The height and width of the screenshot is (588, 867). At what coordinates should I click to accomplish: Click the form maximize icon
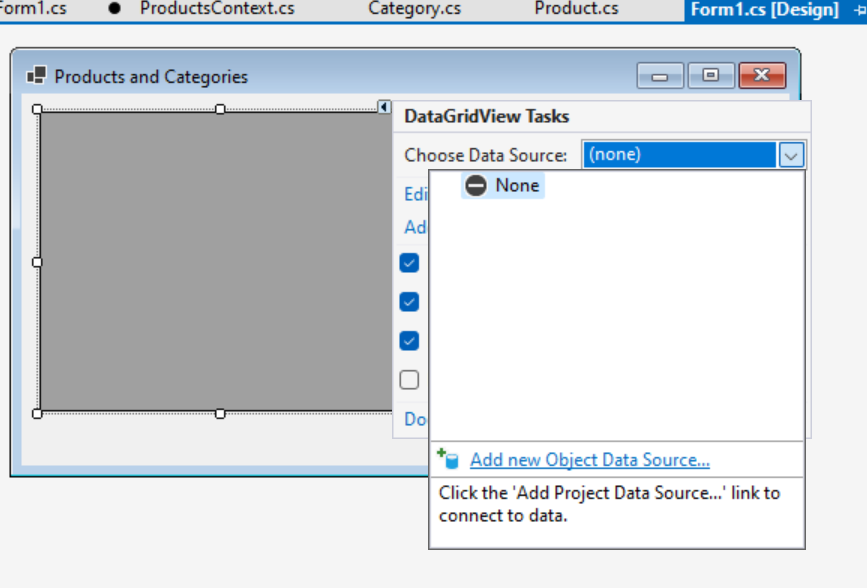click(712, 75)
